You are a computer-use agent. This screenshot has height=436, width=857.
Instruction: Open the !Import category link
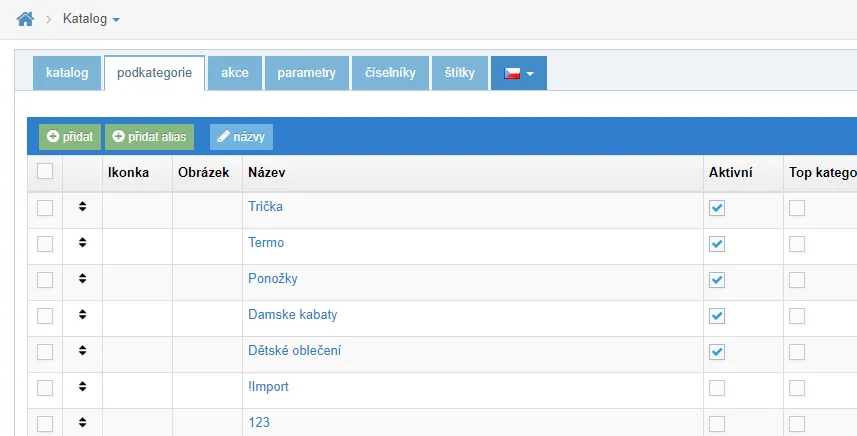(268, 387)
